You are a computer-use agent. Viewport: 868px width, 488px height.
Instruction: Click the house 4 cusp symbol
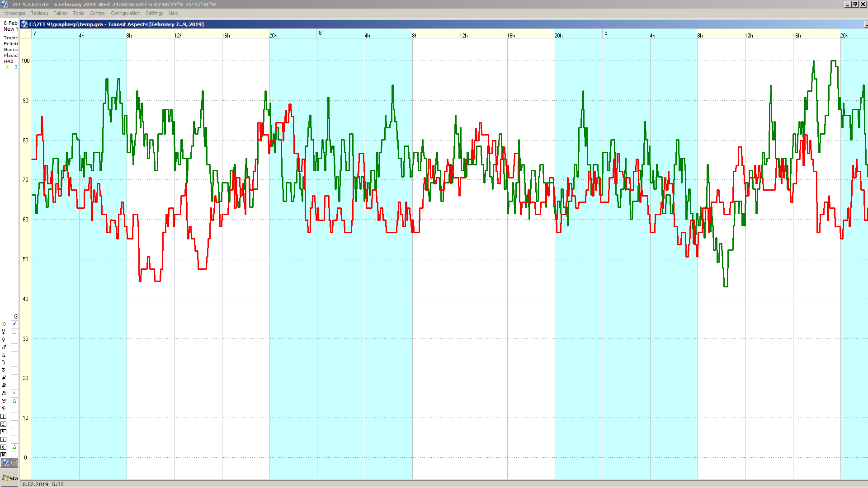point(3,432)
